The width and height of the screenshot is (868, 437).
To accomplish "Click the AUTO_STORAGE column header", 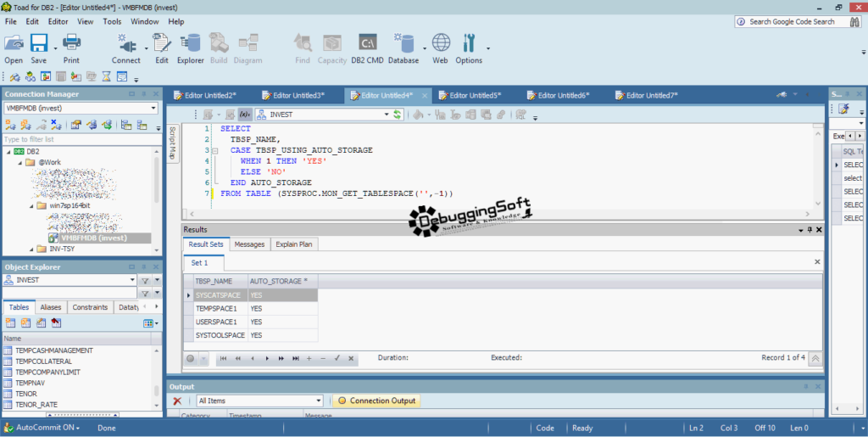I will (x=282, y=282).
